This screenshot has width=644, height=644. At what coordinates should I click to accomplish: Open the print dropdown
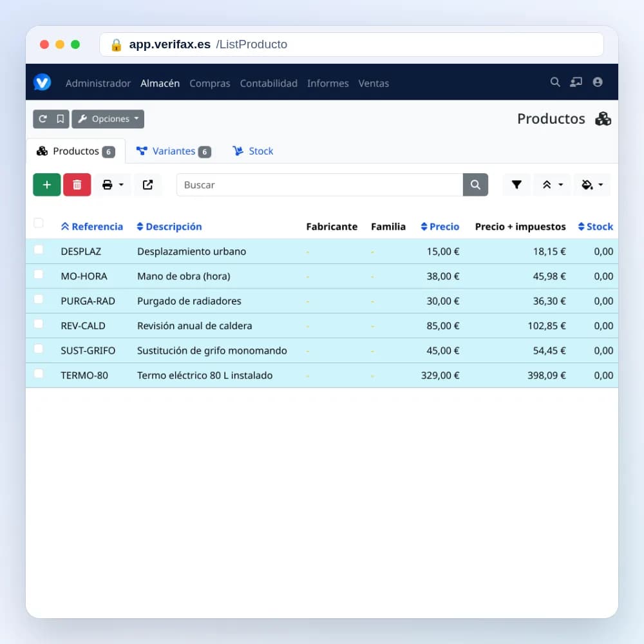coord(113,185)
